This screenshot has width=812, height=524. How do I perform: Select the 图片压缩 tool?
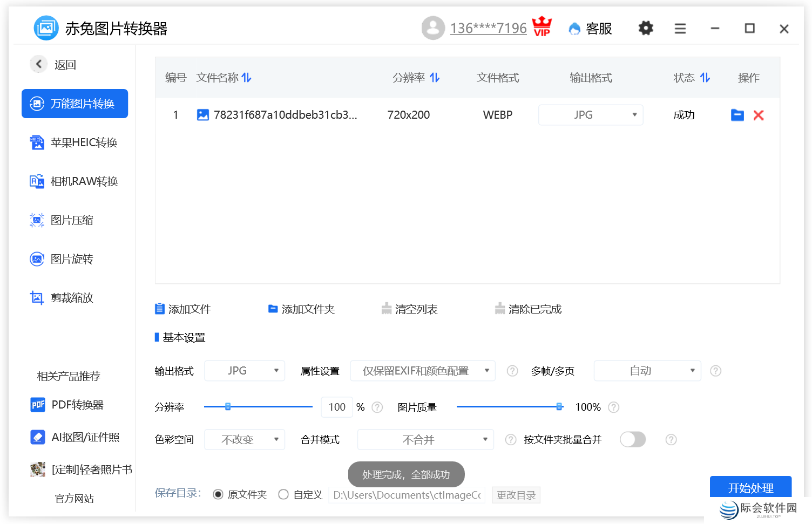(x=71, y=220)
